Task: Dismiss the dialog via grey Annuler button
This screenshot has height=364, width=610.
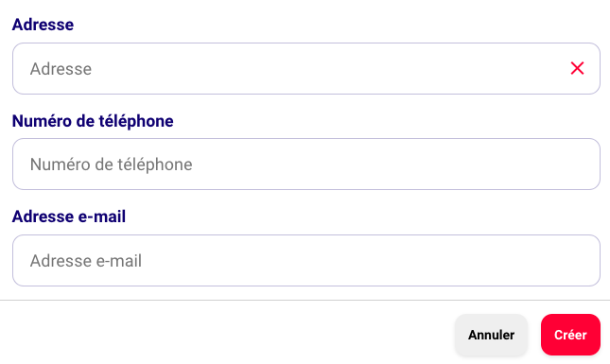Action: 492,335
